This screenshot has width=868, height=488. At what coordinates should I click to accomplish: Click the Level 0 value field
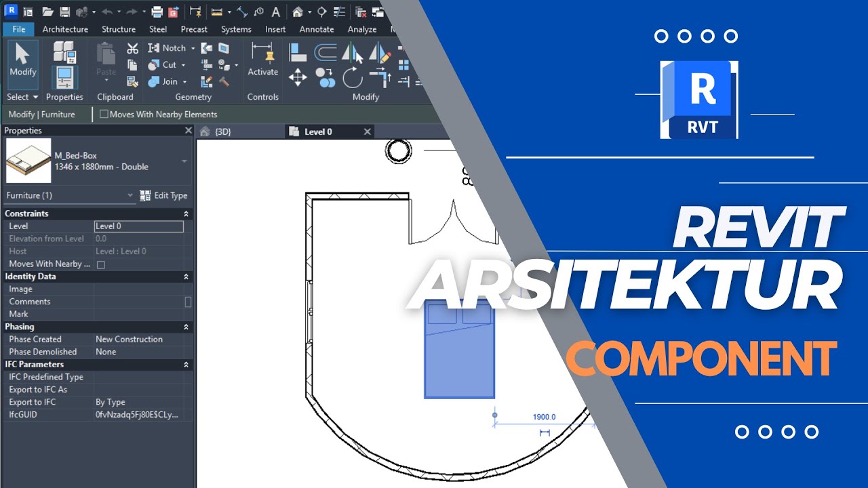139,226
